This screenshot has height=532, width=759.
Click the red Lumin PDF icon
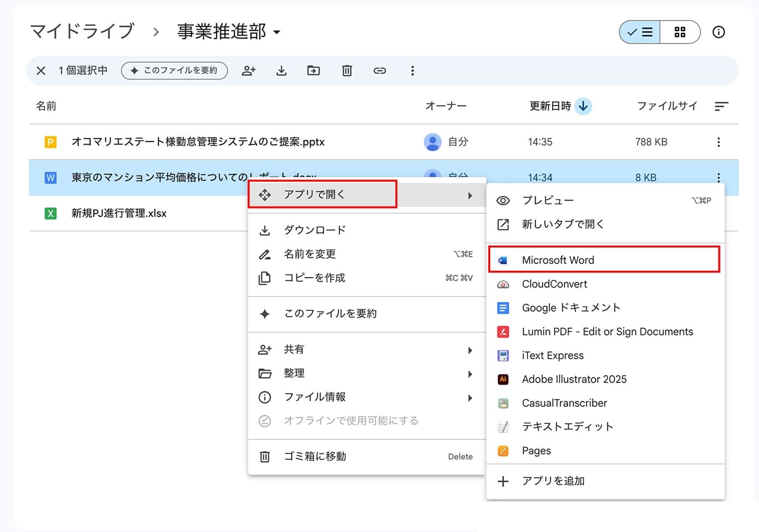503,332
